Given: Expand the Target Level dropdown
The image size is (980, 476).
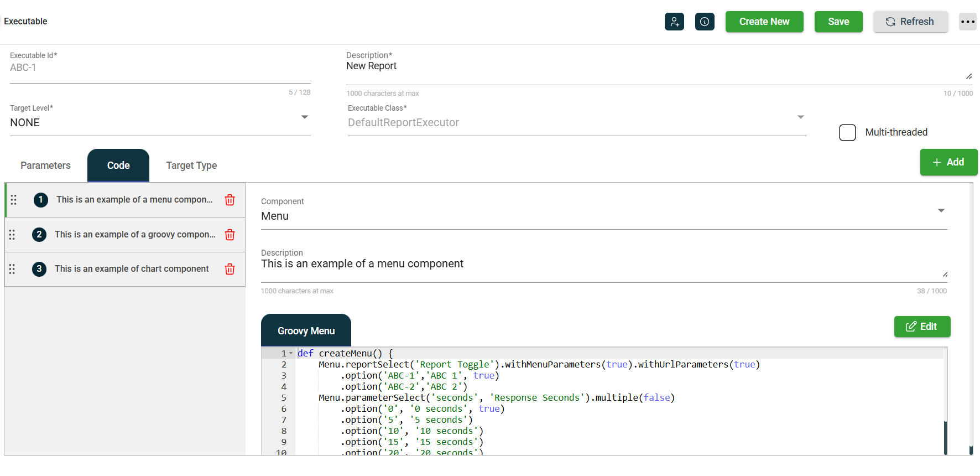Looking at the screenshot, I should pos(304,117).
